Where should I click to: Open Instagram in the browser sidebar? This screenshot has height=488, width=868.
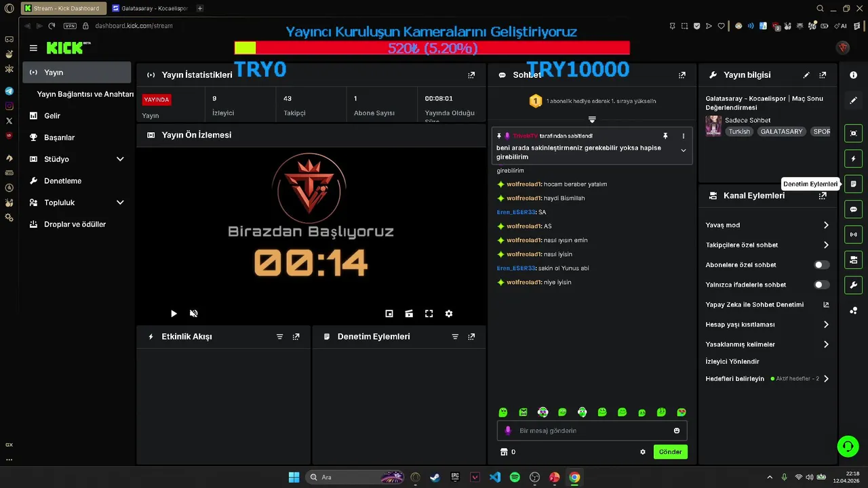[x=9, y=106]
